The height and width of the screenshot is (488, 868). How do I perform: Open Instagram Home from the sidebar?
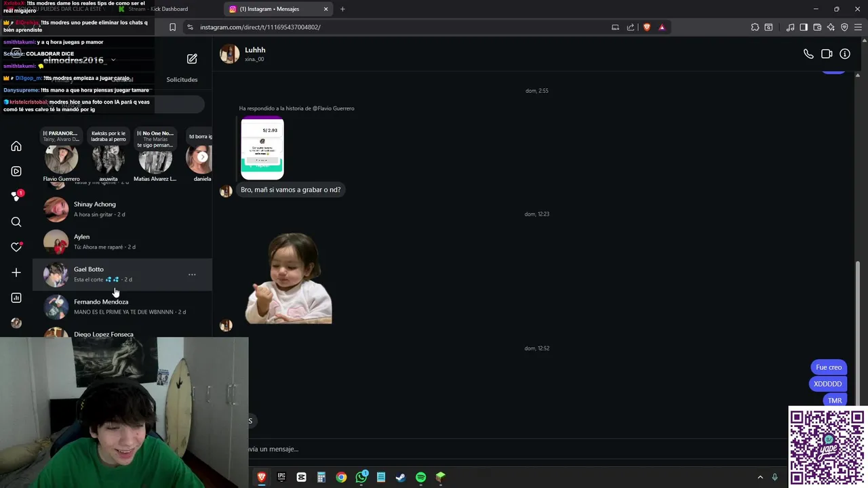16,146
